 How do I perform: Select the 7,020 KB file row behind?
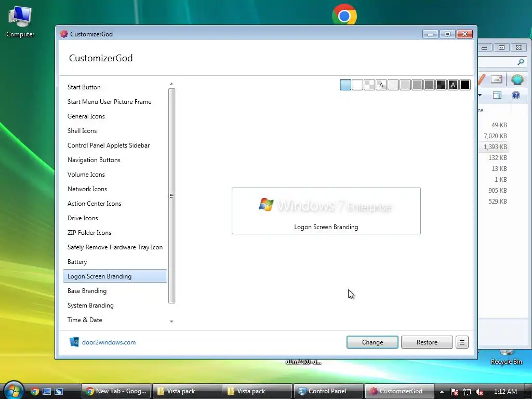pos(494,136)
